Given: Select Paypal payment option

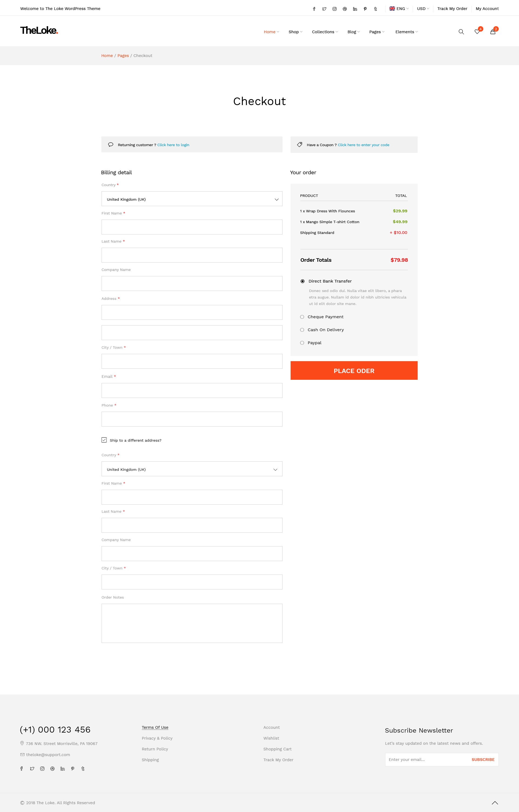Looking at the screenshot, I should click(302, 343).
